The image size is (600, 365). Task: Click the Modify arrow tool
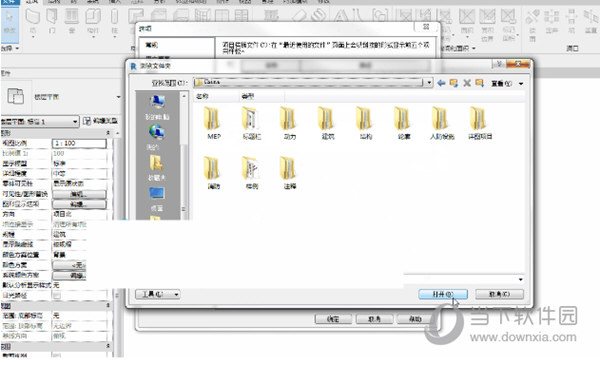click(10, 22)
